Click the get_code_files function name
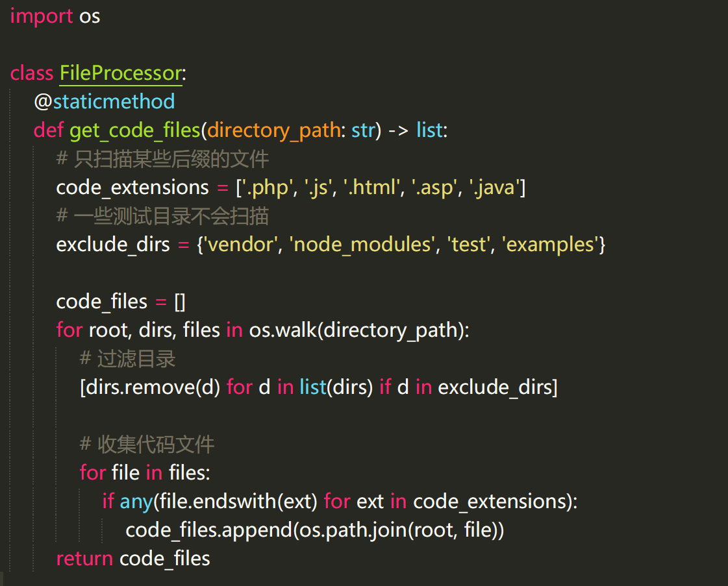This screenshot has width=728, height=586. tap(134, 130)
